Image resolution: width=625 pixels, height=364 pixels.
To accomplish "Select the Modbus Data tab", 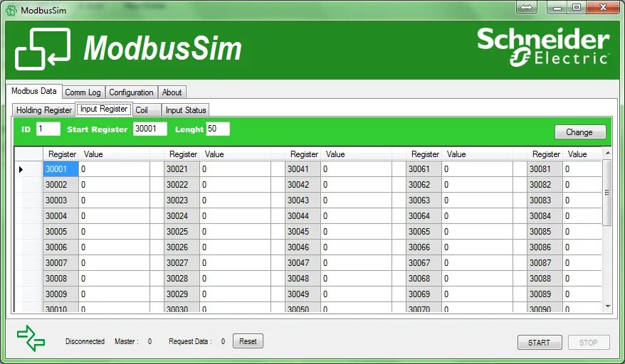I will point(34,91).
